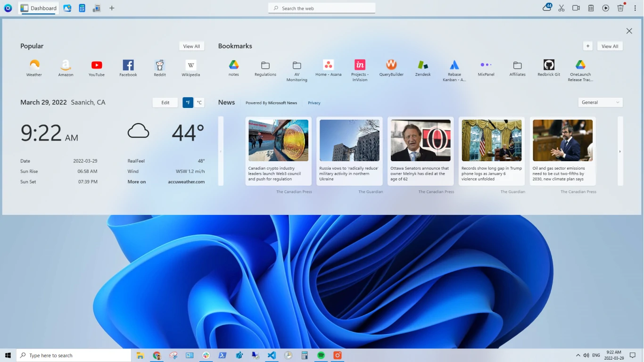Open the YouTube shortcut in Popular
Image resolution: width=644 pixels, height=362 pixels.
click(97, 66)
